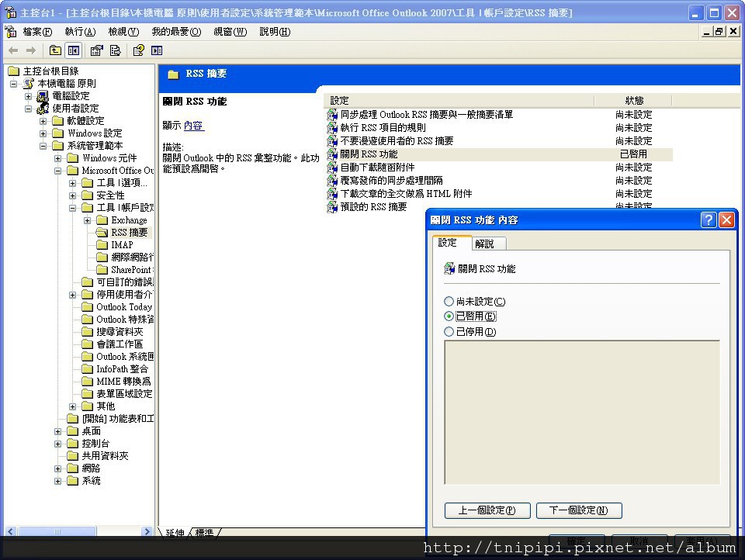Click the Help toolbar icon
This screenshot has height=560, width=745.
click(138, 50)
